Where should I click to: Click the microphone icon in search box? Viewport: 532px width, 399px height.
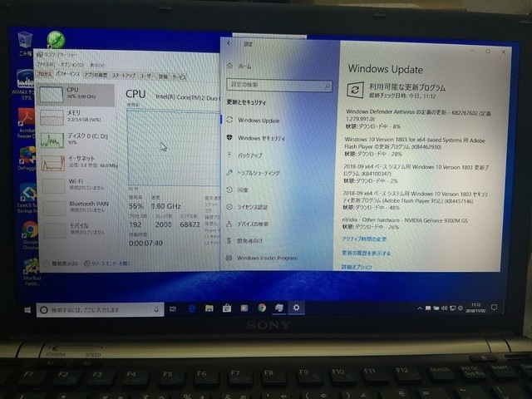156,309
